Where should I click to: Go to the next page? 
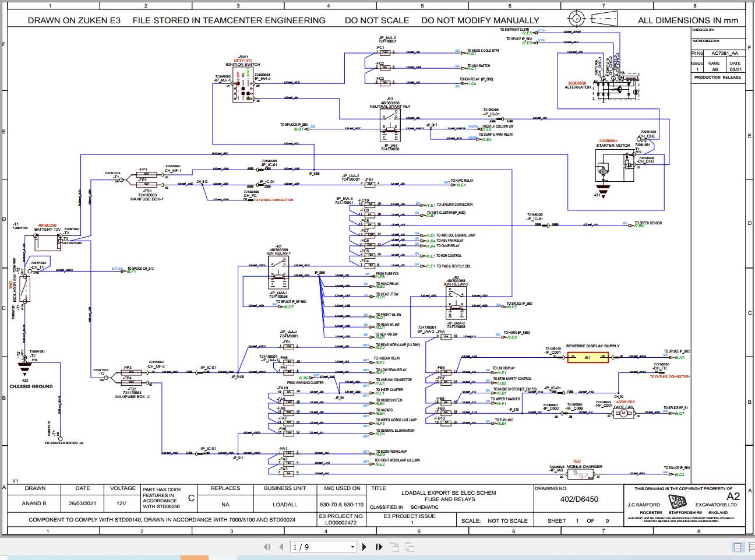[x=365, y=547]
